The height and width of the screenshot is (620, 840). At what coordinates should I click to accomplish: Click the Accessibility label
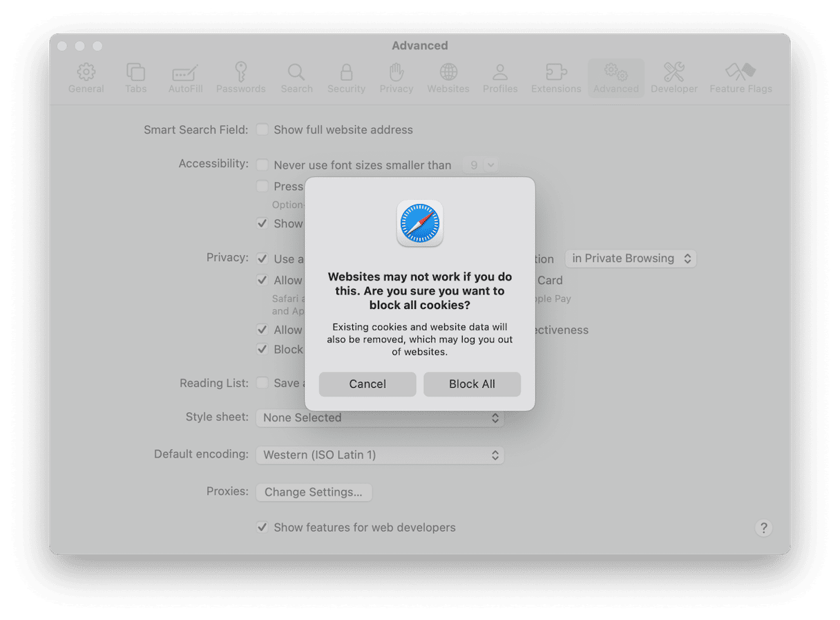coord(213,163)
